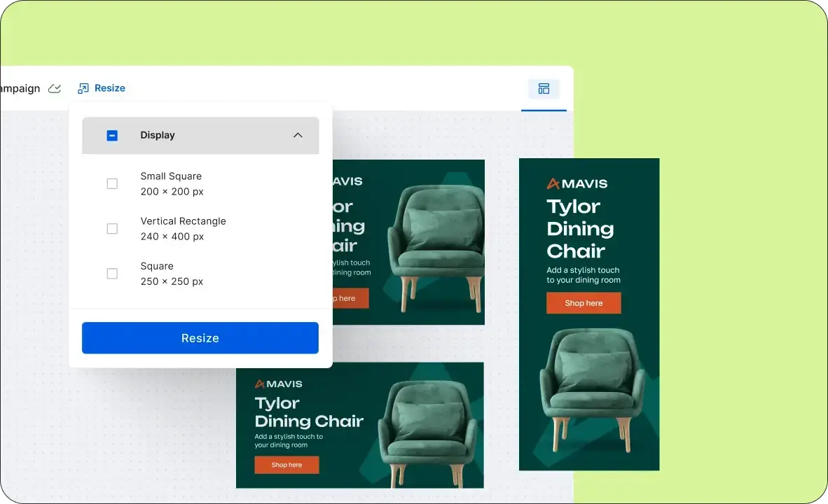This screenshot has height=504, width=828.
Task: Toggle the Display group checkbox
Action: click(x=112, y=136)
